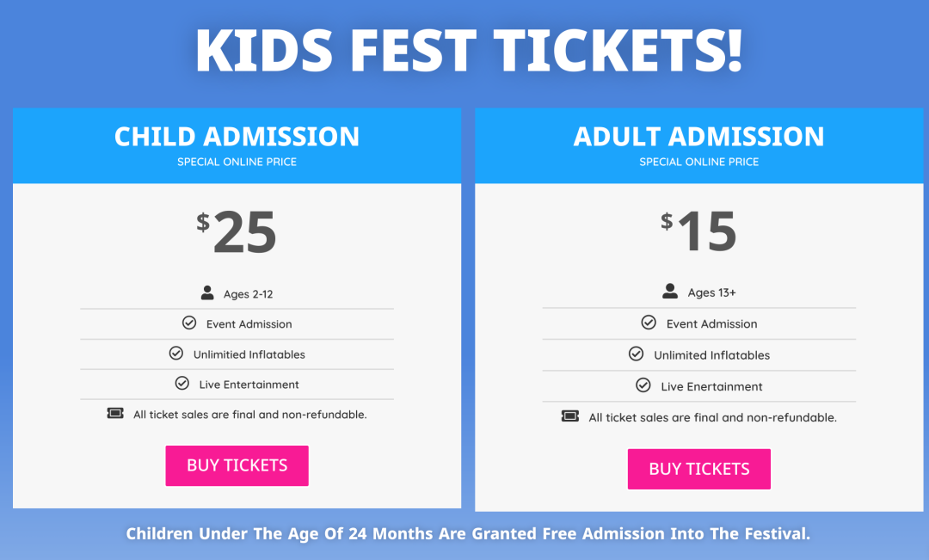This screenshot has width=929, height=560.
Task: Click the free admission under 24 months notice
Action: pyautogui.click(x=468, y=534)
